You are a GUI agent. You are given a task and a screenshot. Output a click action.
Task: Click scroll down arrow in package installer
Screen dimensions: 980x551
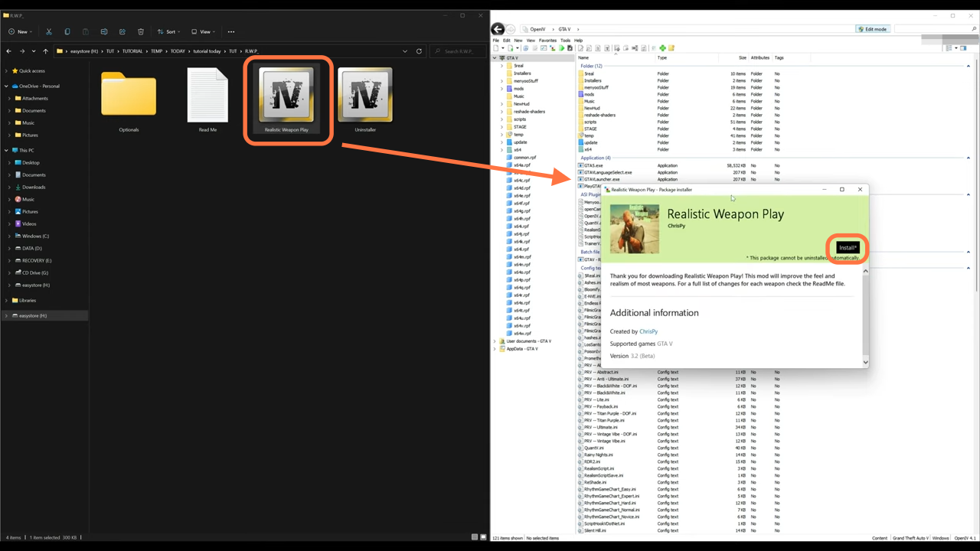[866, 363]
